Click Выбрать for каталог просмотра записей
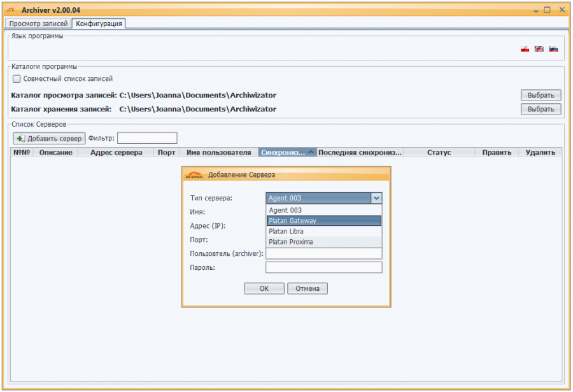Image resolution: width=573 pixels, height=392 pixels. 541,95
